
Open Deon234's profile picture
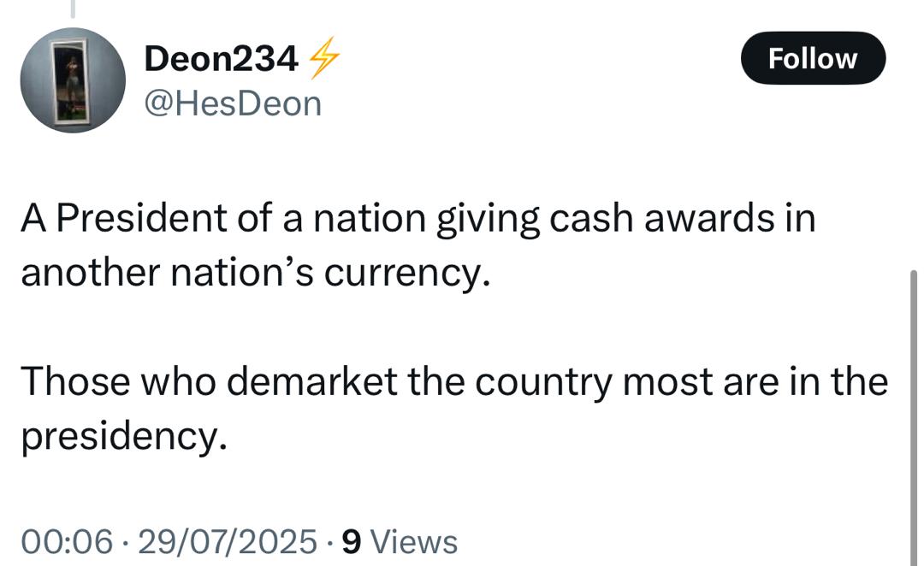coord(73,80)
